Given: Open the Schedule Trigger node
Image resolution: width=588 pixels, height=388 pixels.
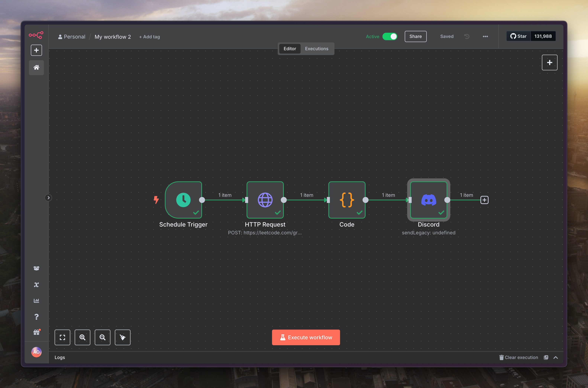Looking at the screenshot, I should click(183, 200).
